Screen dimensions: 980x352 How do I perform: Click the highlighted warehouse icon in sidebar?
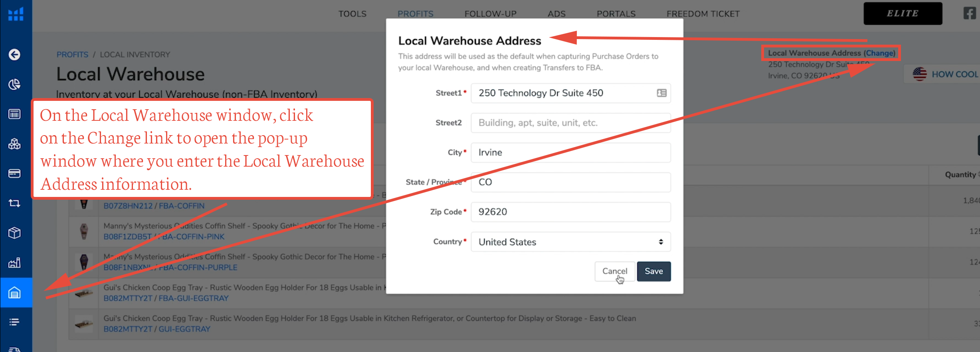[x=15, y=293]
